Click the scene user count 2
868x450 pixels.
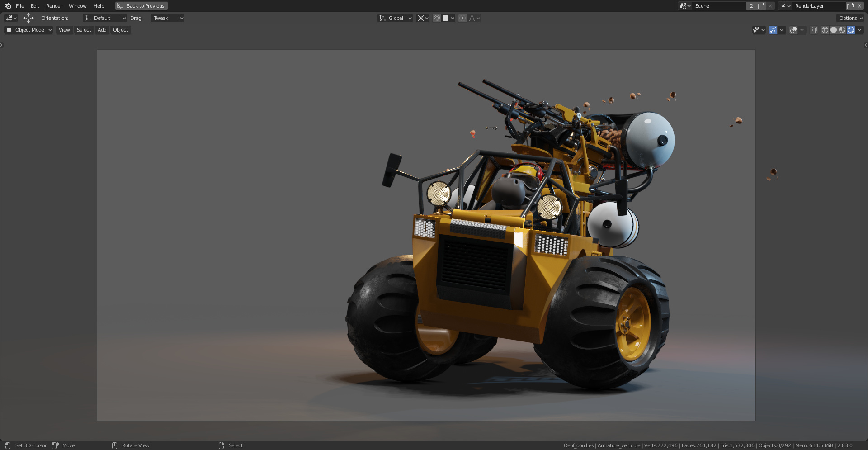[x=751, y=6]
